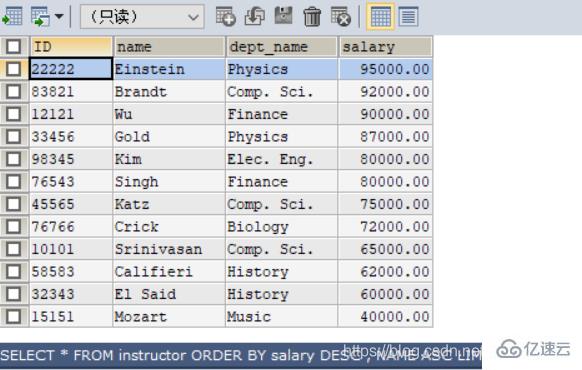Click the insert new row icon
Viewport: 582px width, 370px height.
coord(226,16)
